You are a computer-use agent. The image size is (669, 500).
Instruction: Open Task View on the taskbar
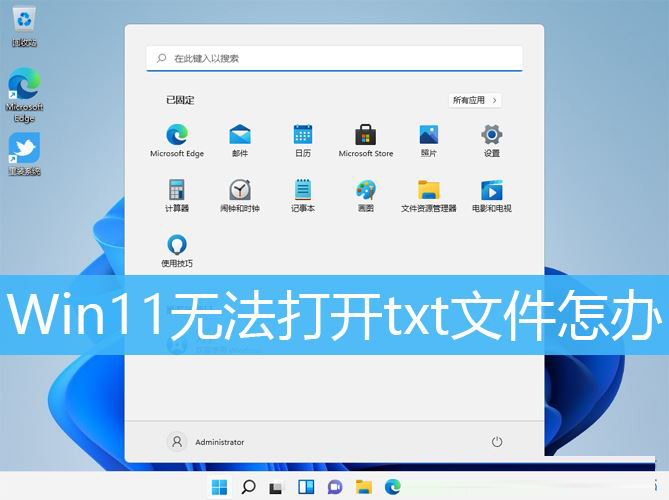pos(276,487)
